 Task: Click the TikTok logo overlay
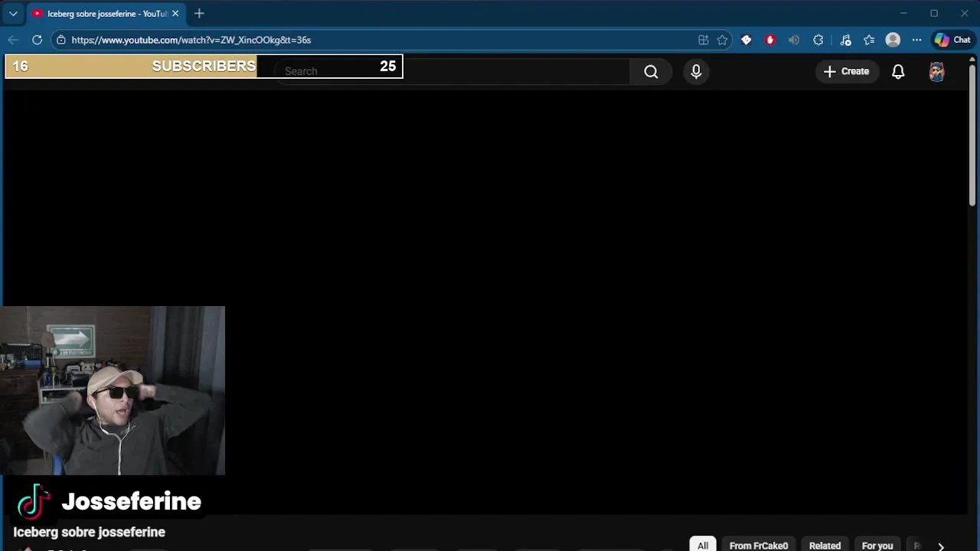pos(34,502)
